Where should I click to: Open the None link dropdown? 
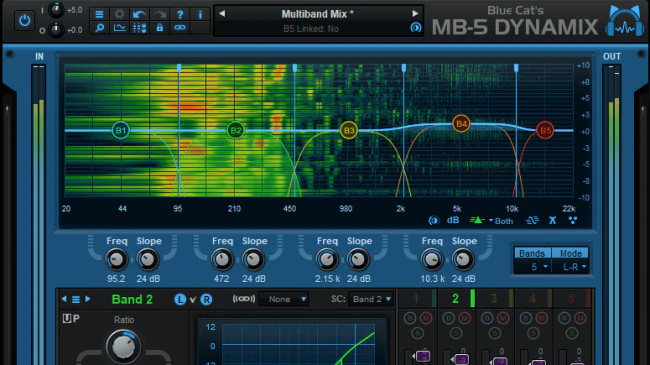284,299
